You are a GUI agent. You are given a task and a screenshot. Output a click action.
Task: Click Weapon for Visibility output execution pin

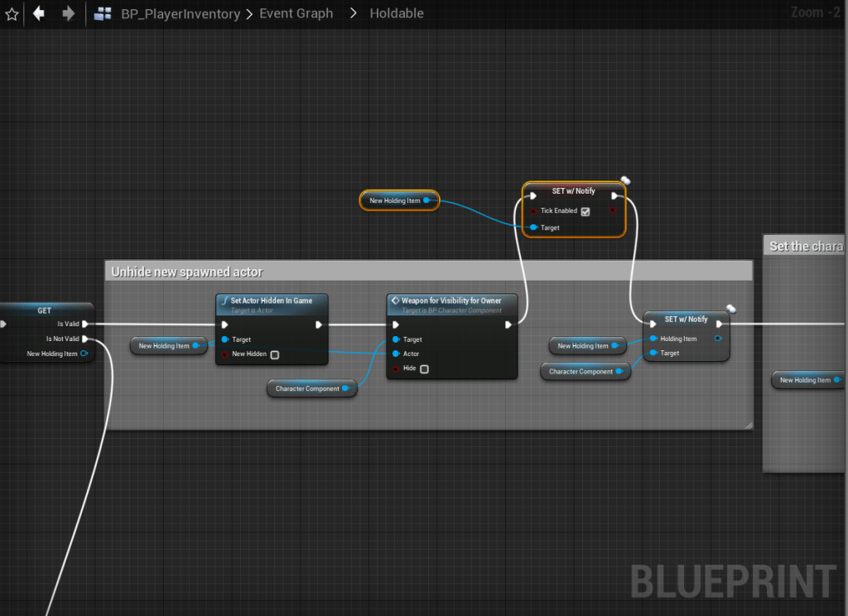[x=508, y=325]
